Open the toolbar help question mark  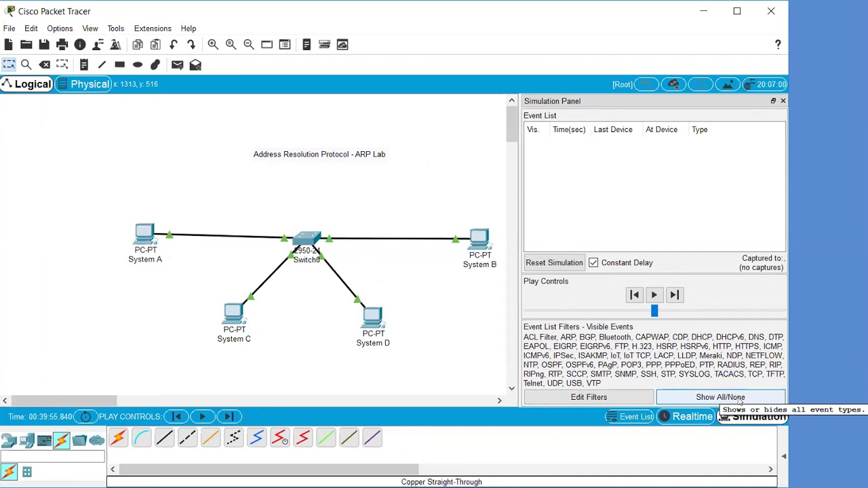coord(778,45)
